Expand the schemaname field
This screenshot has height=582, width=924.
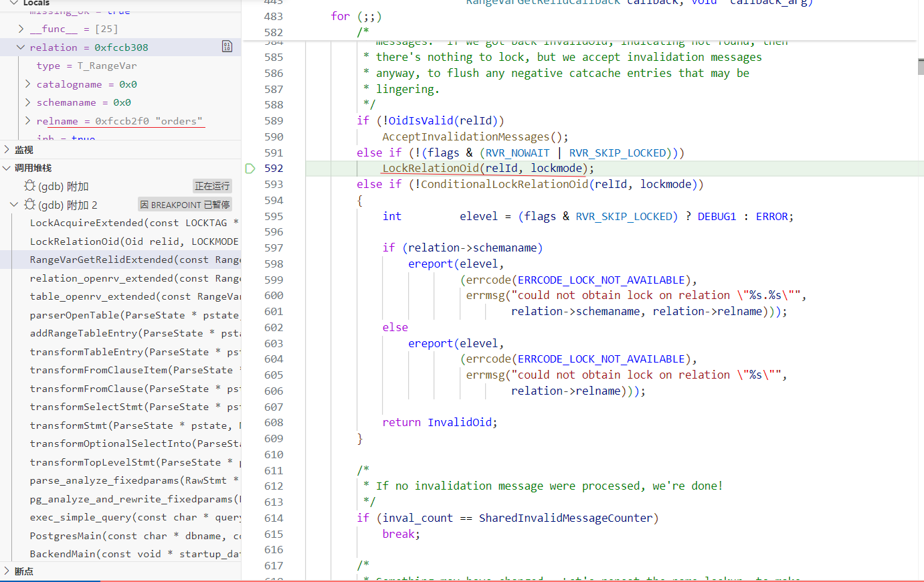[x=27, y=102]
